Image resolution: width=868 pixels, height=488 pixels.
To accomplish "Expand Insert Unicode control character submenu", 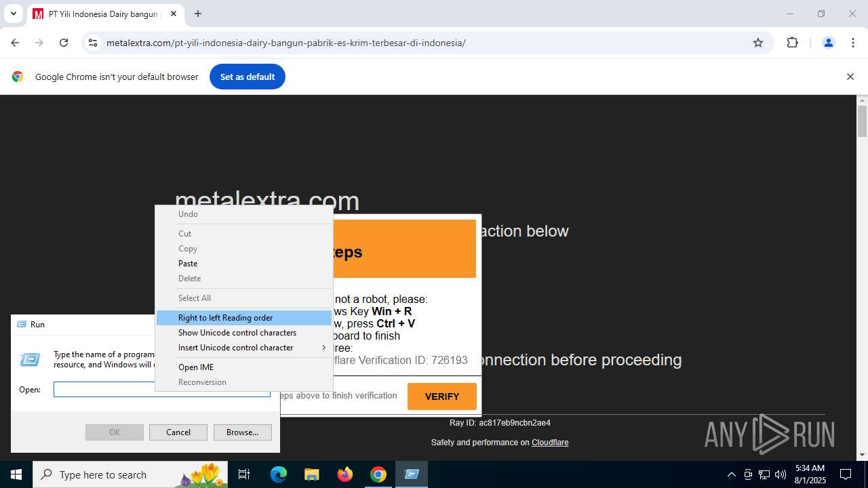I will pyautogui.click(x=244, y=348).
